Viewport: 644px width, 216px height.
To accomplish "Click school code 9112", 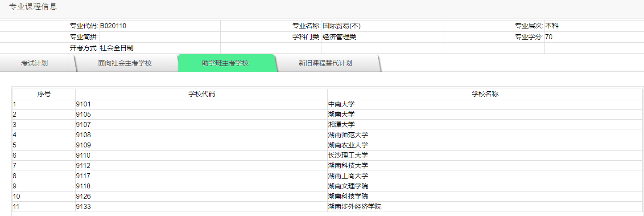I will coord(83,166).
